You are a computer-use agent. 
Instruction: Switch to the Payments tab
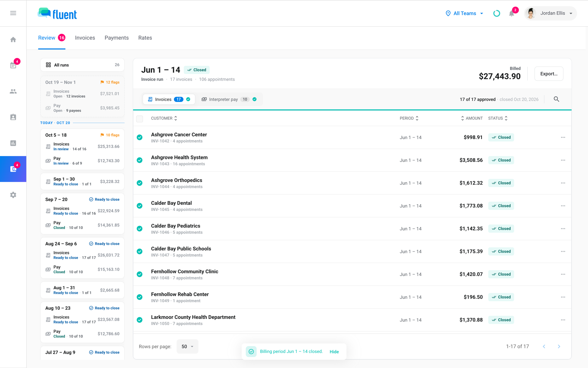[116, 38]
